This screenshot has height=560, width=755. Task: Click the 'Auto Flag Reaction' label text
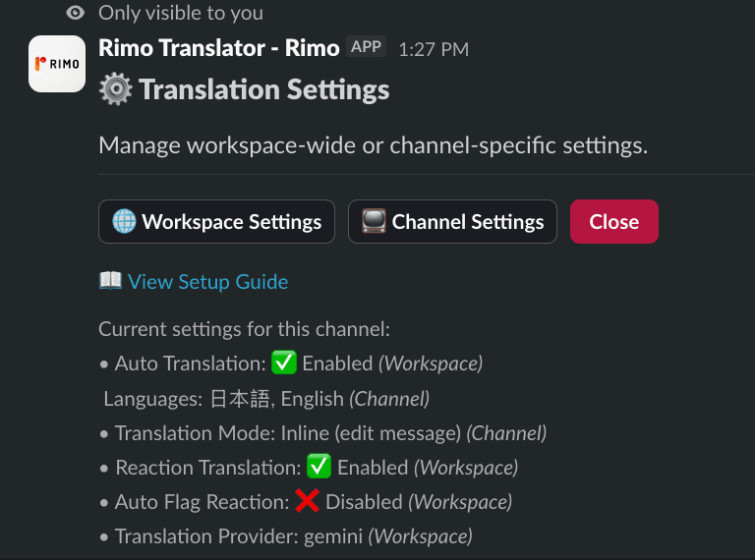tap(202, 502)
